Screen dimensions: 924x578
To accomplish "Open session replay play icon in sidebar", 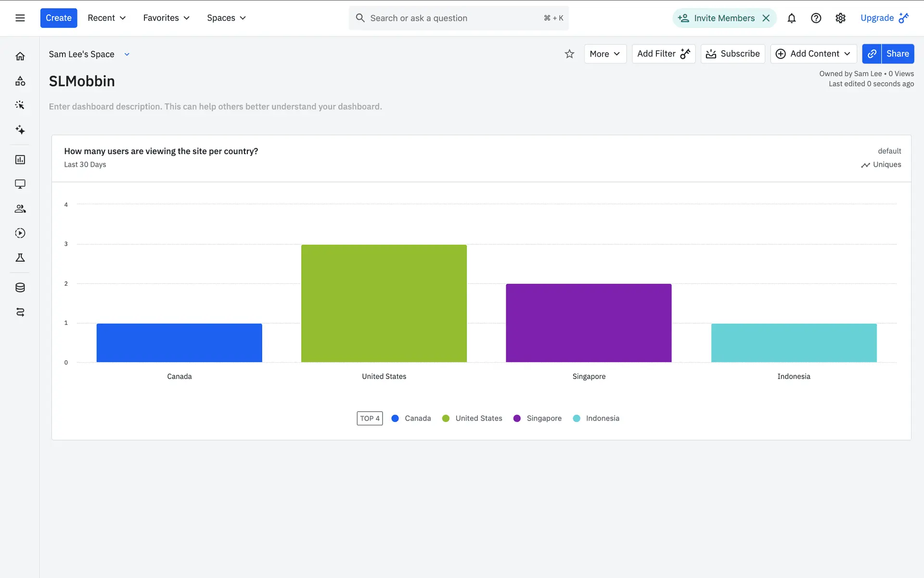I will [x=20, y=233].
